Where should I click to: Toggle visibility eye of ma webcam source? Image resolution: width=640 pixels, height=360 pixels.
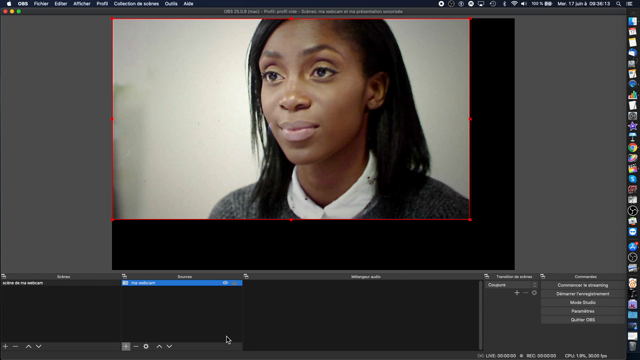click(x=225, y=283)
